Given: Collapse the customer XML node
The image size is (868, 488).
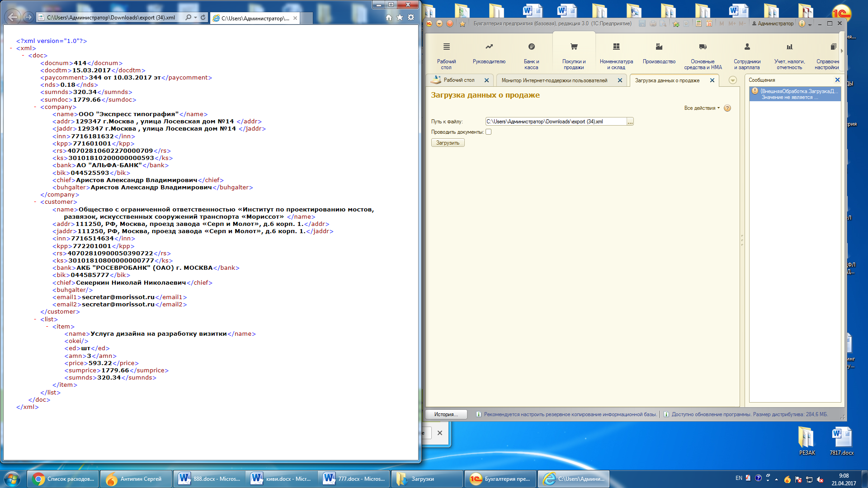Looking at the screenshot, I should 35,202.
